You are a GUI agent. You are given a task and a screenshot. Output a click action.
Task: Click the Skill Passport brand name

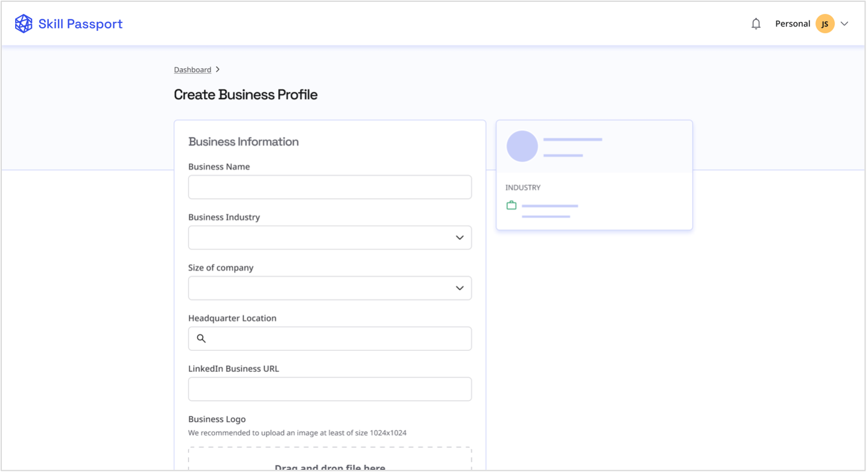(80, 24)
